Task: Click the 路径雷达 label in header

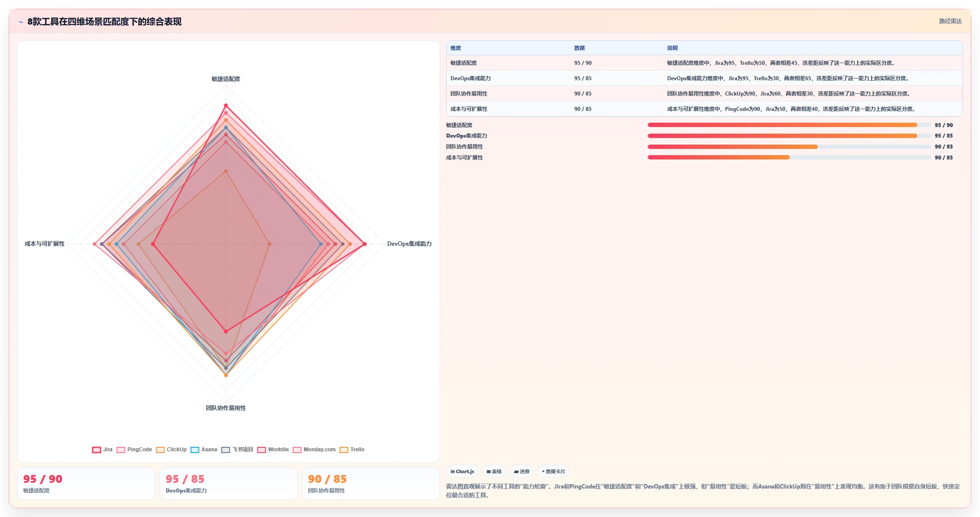Action: 950,21
